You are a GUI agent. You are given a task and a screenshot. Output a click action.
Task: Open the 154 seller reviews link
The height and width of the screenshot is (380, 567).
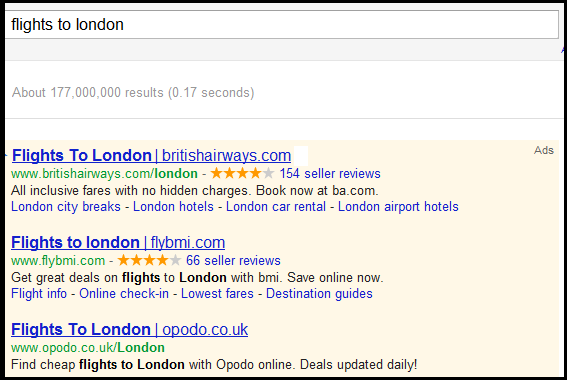[x=330, y=174]
